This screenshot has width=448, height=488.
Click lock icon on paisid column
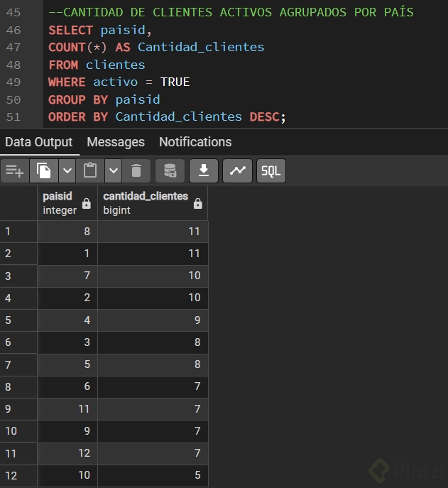pyautogui.click(x=87, y=204)
